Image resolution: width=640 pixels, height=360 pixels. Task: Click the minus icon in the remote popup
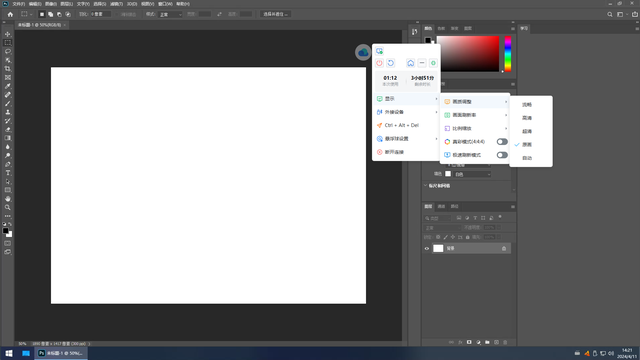point(422,63)
